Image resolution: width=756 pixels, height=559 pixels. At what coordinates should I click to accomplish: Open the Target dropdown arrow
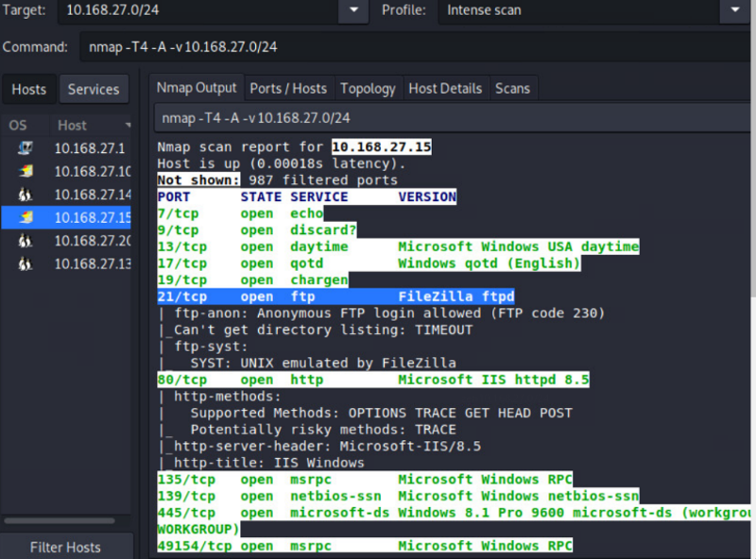pyautogui.click(x=353, y=10)
